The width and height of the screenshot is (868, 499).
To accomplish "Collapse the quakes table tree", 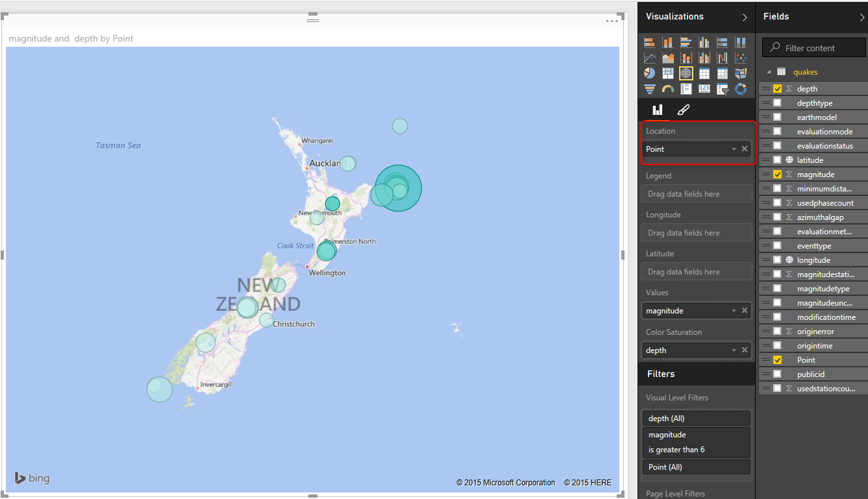I will coord(769,72).
